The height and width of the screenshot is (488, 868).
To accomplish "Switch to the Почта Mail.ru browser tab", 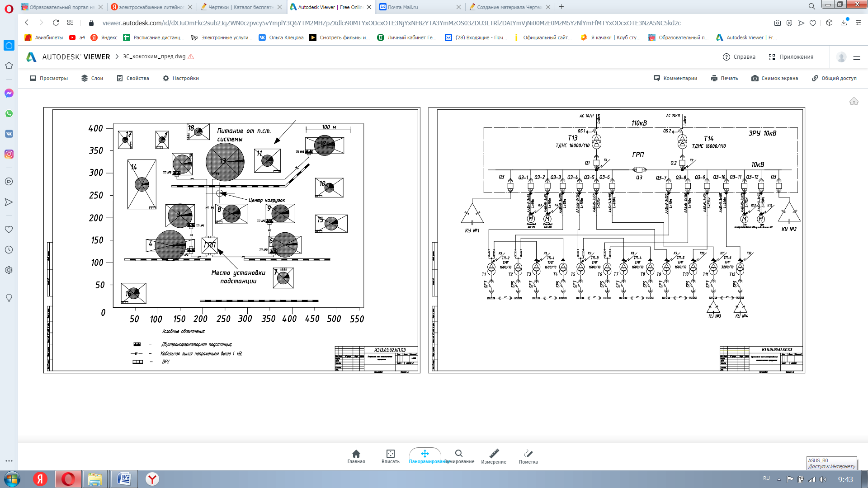I will point(402,7).
